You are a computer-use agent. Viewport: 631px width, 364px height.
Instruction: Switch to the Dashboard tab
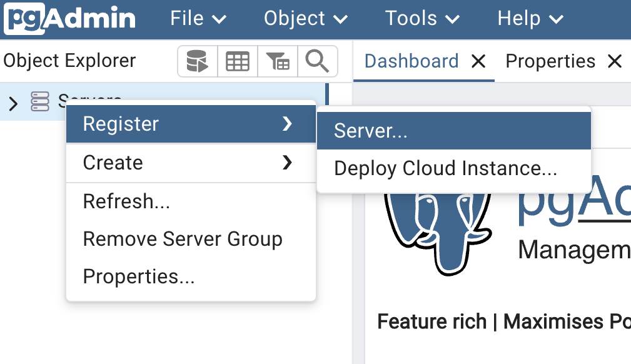click(x=411, y=61)
